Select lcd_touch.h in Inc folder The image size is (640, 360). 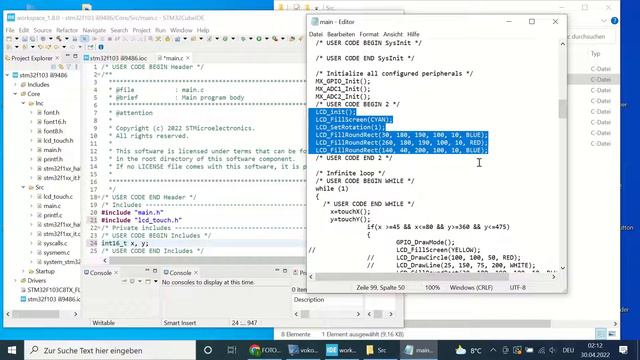point(58,140)
